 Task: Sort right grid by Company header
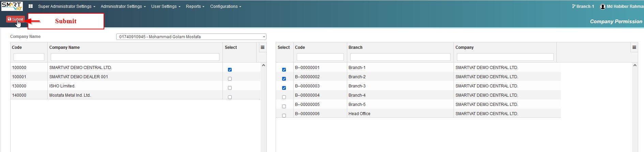pos(464,47)
